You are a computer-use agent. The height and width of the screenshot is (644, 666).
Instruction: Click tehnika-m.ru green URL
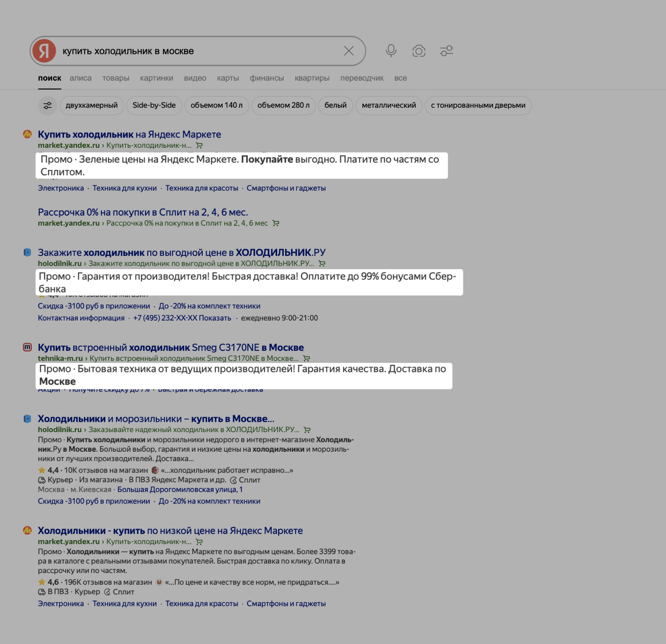point(60,358)
